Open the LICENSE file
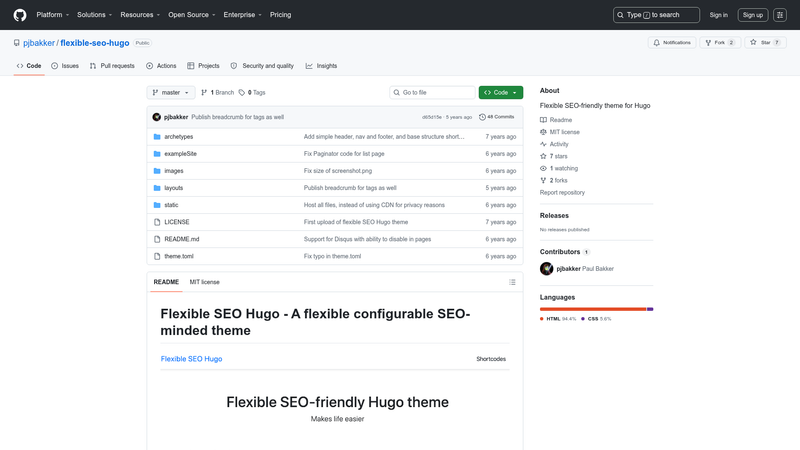Screen dimensions: 800x450 click(177, 222)
